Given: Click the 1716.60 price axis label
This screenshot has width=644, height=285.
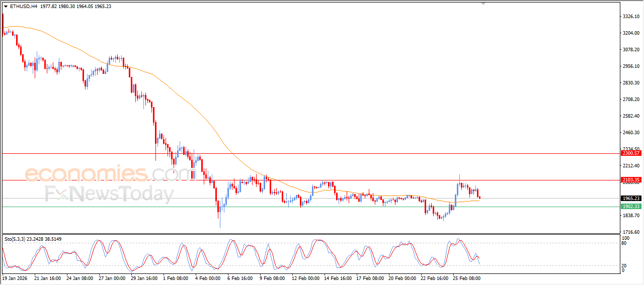Looking at the screenshot, I should click(630, 232).
